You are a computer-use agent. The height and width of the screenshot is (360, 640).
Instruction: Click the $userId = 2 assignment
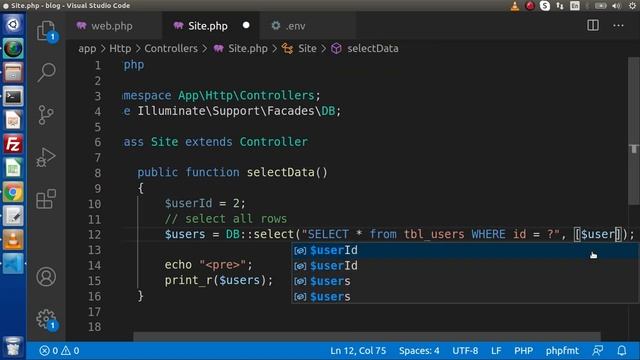[x=205, y=203]
